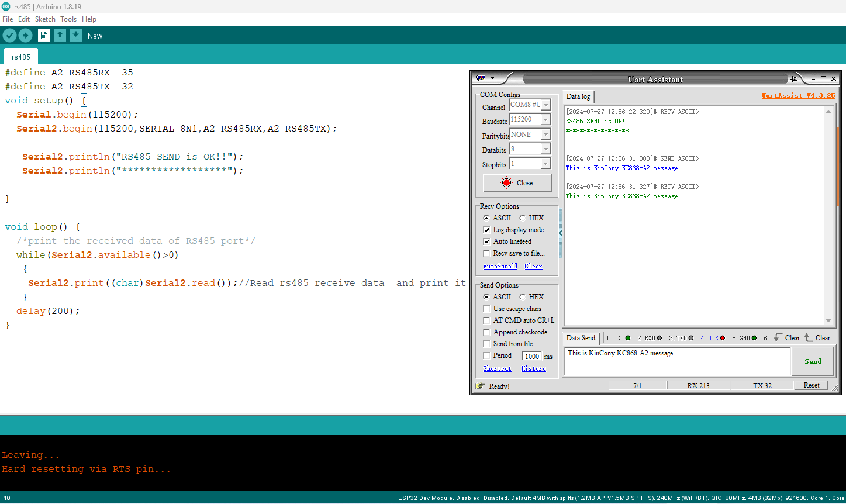
Task: Open the Channel COM port dropdown
Action: 545,105
